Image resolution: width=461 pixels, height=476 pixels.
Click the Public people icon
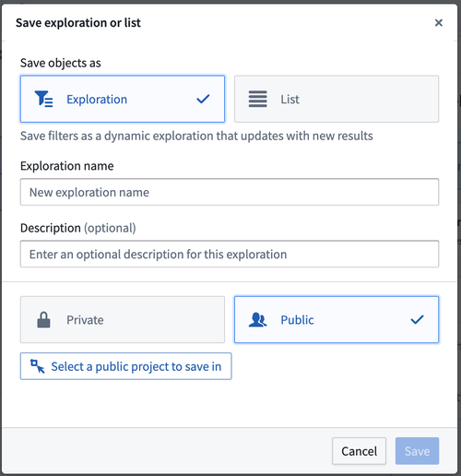pos(257,320)
